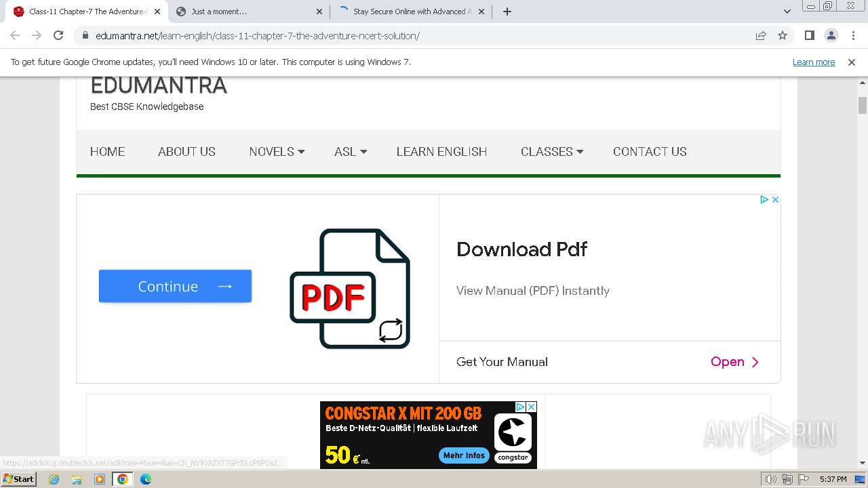This screenshot has height=488, width=868.
Task: Click 'Get Your Manual' text
Action: click(502, 362)
